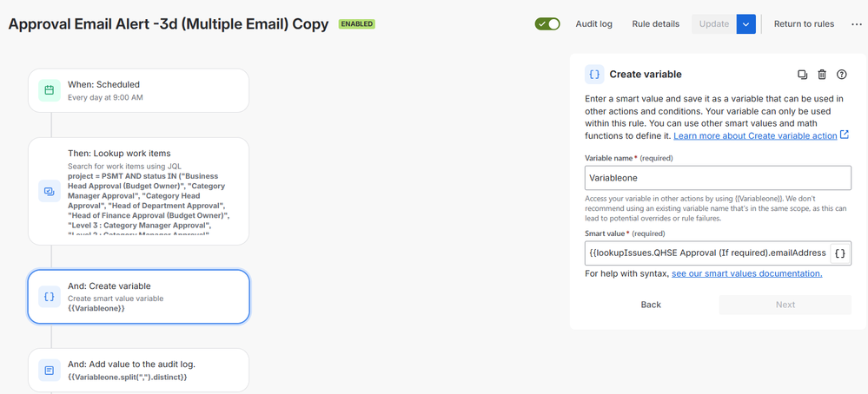This screenshot has height=394, width=868.
Task: Click the Variable name input field
Action: [717, 178]
